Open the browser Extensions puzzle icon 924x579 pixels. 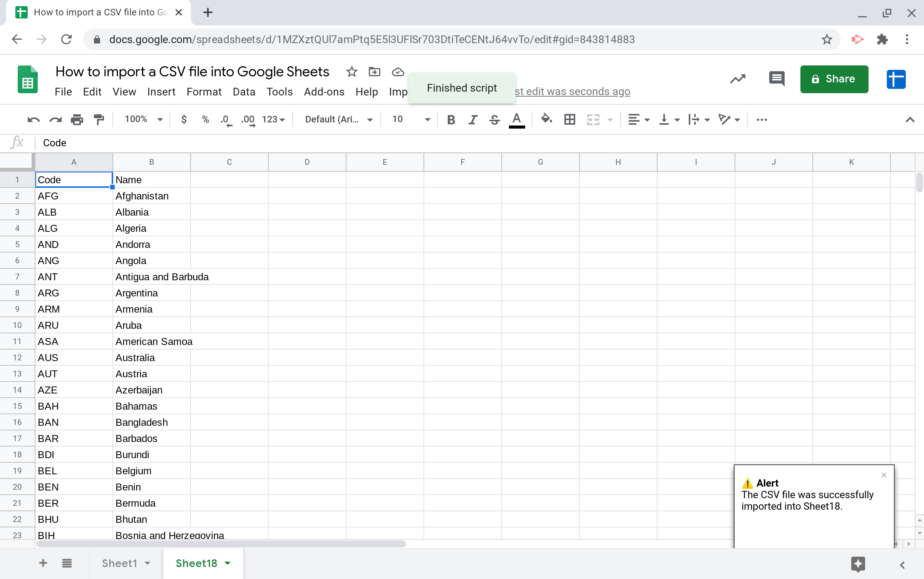click(x=882, y=39)
